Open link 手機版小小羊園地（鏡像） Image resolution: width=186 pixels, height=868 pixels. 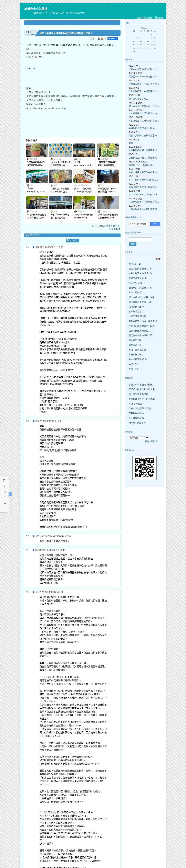(x=141, y=385)
